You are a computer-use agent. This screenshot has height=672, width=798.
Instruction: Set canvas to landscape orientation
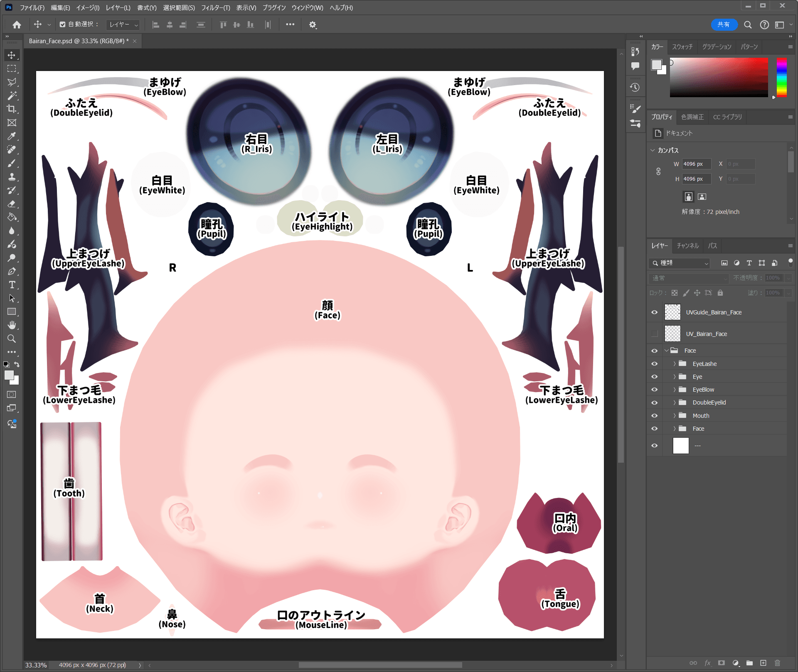pos(702,196)
